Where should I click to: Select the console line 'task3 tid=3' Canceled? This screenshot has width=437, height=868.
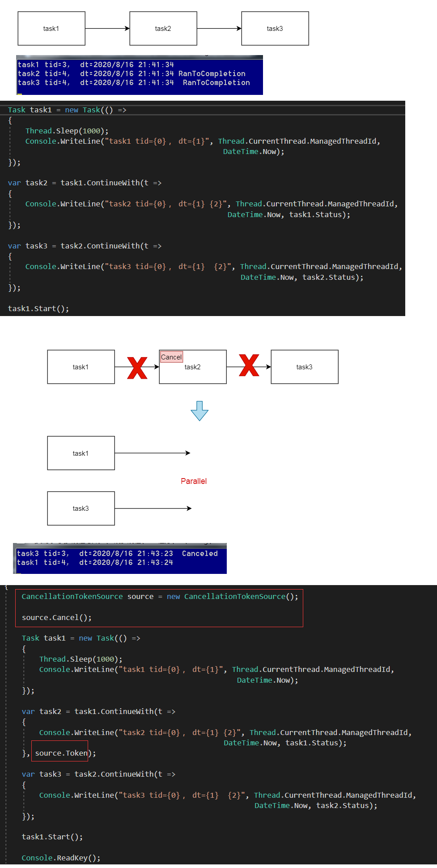pos(117,553)
